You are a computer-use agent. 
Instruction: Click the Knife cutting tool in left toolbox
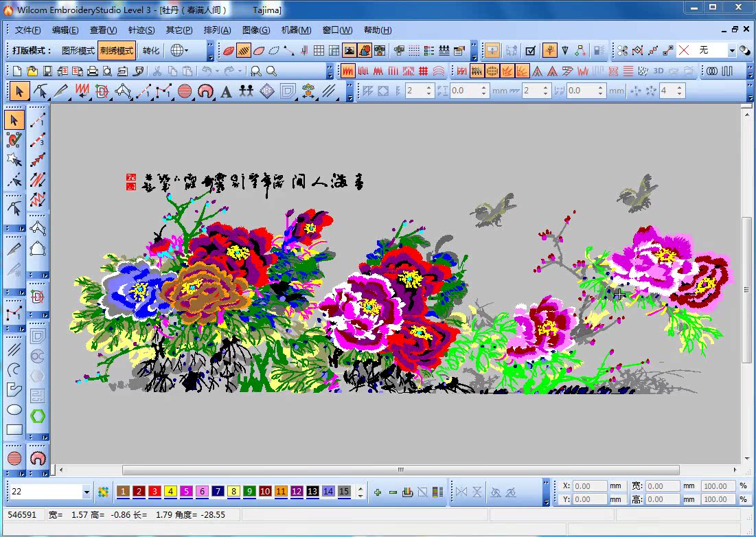tap(14, 249)
